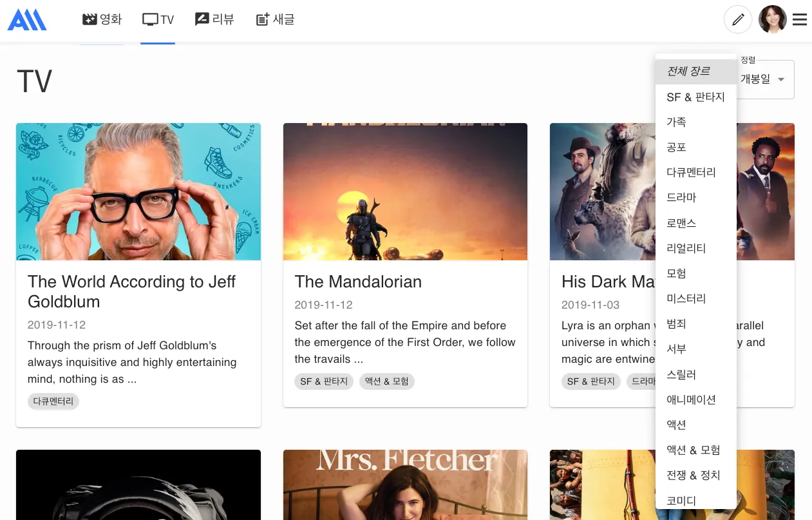The width and height of the screenshot is (812, 520).
Task: Click the pencil edit icon button
Action: [738, 19]
